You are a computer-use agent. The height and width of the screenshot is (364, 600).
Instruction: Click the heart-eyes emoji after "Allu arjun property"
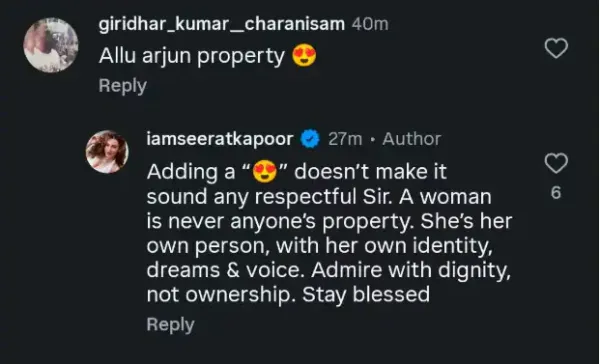(304, 56)
